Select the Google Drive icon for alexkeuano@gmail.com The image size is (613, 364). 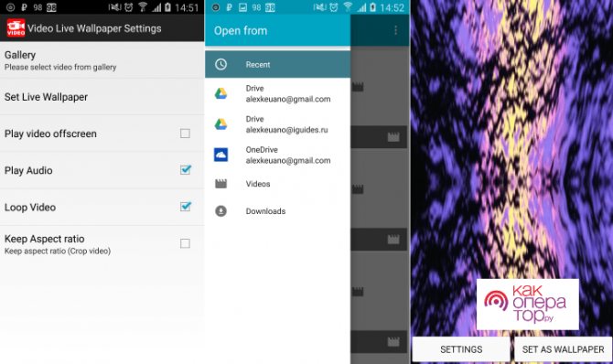click(220, 93)
